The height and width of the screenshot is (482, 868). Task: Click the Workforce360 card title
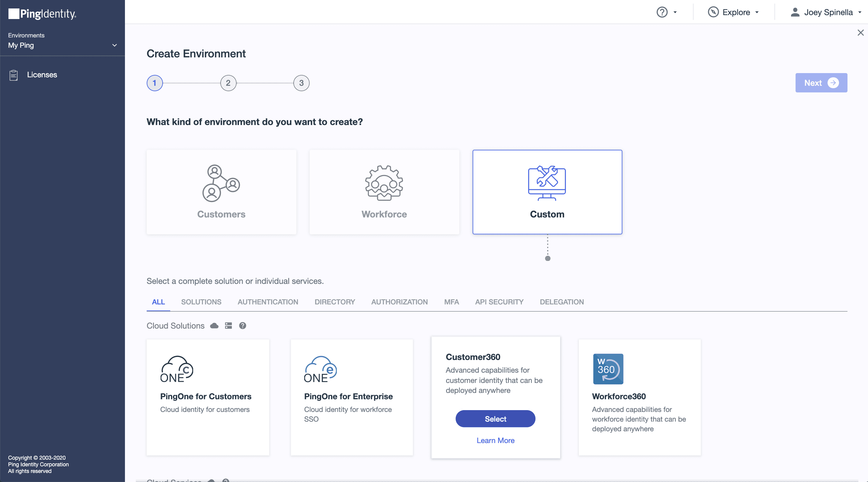coord(619,397)
